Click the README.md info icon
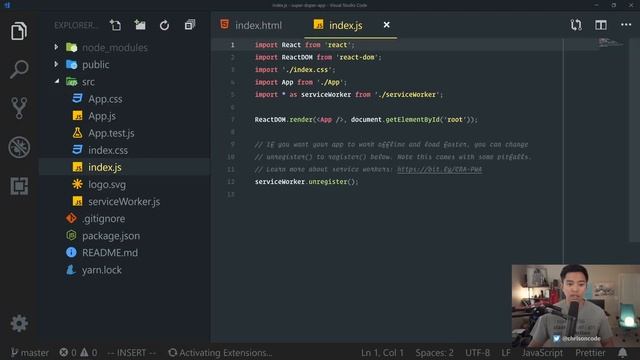 [x=71, y=253]
